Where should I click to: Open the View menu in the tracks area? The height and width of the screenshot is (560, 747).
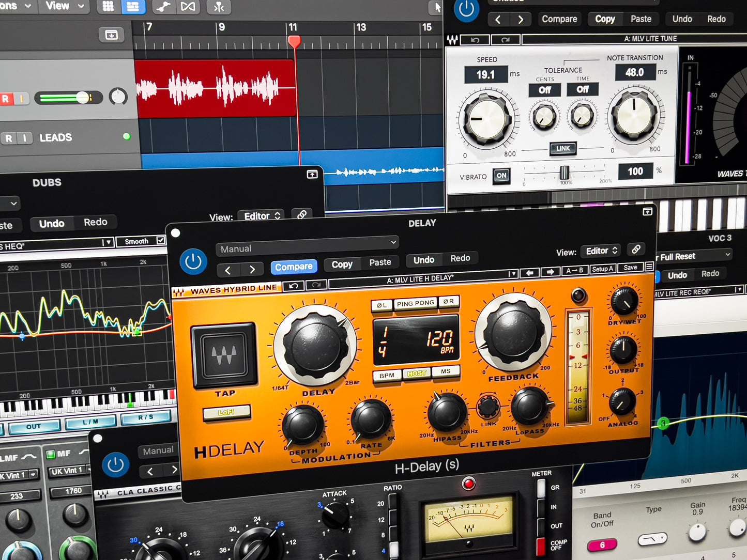64,6
